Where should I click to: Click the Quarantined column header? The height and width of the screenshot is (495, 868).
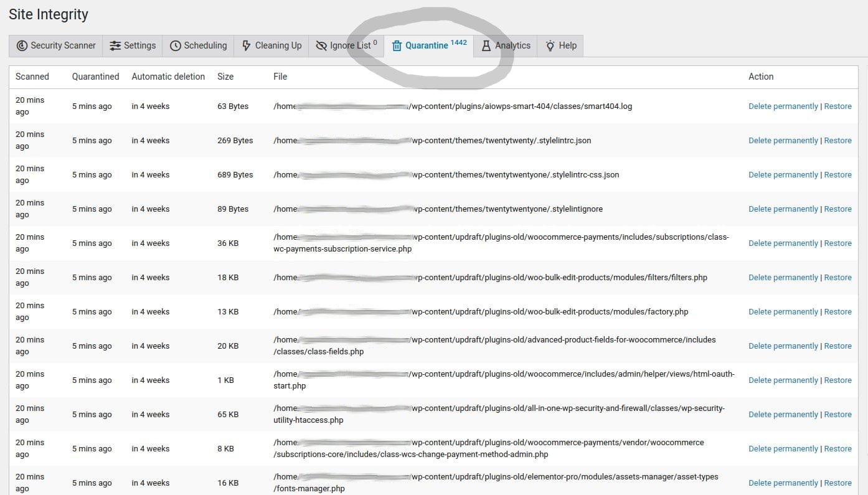(x=95, y=77)
